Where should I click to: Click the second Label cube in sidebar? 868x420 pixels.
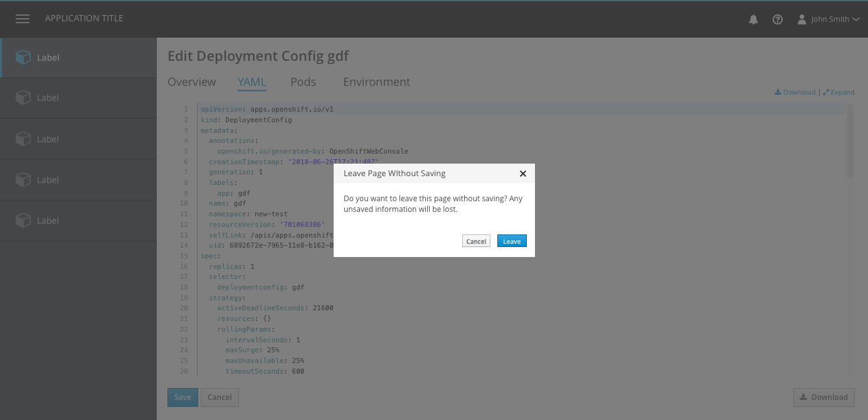[x=23, y=98]
